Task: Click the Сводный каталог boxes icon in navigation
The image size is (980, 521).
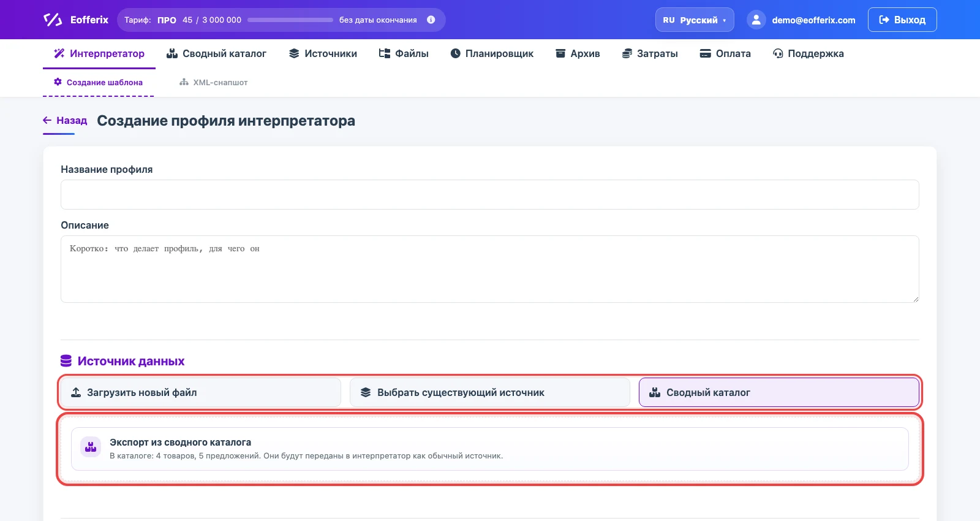Action: point(172,53)
